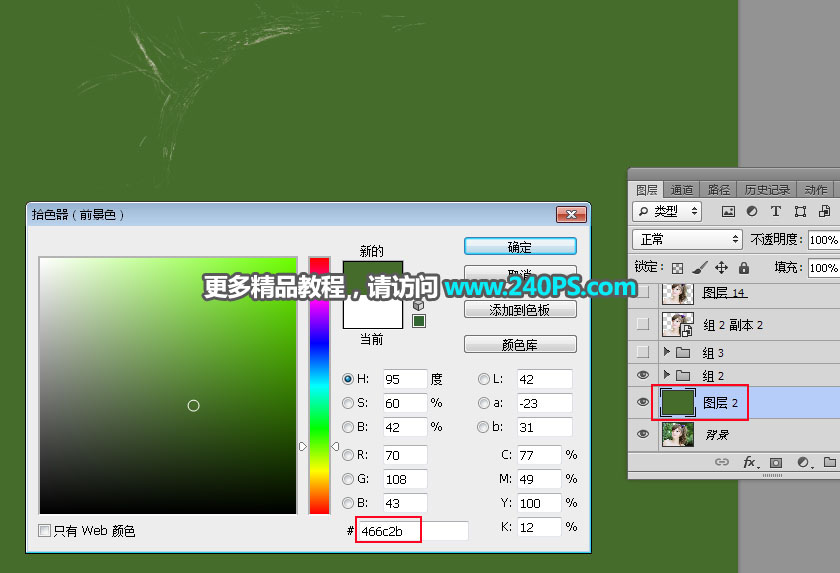840x573 pixels.
Task: Click the smart object filter icon
Action: (824, 212)
